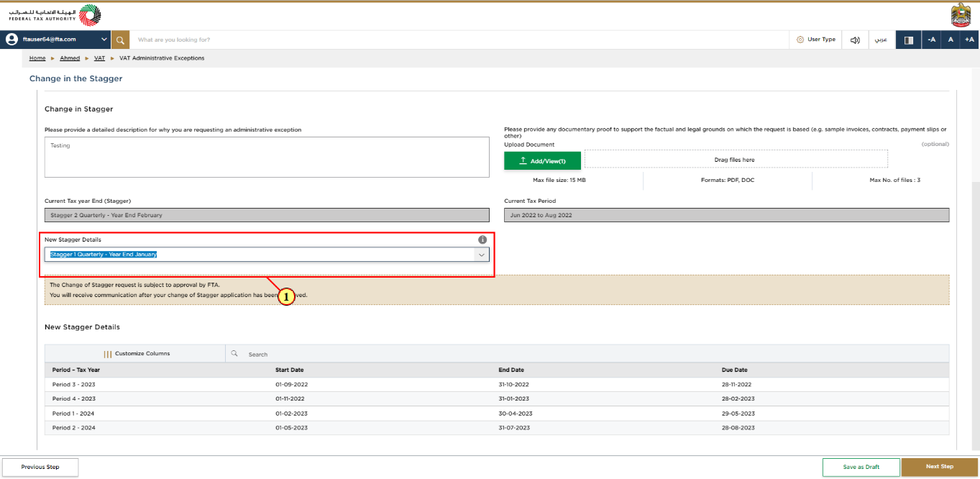Image resolution: width=980 pixels, height=479 pixels.
Task: Sort by the Start Date column header
Action: click(x=290, y=370)
